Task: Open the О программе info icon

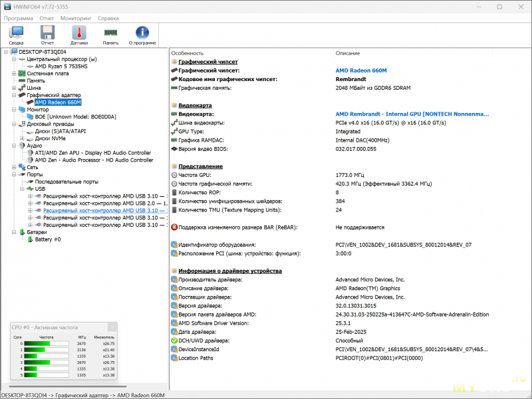Action: (142, 33)
